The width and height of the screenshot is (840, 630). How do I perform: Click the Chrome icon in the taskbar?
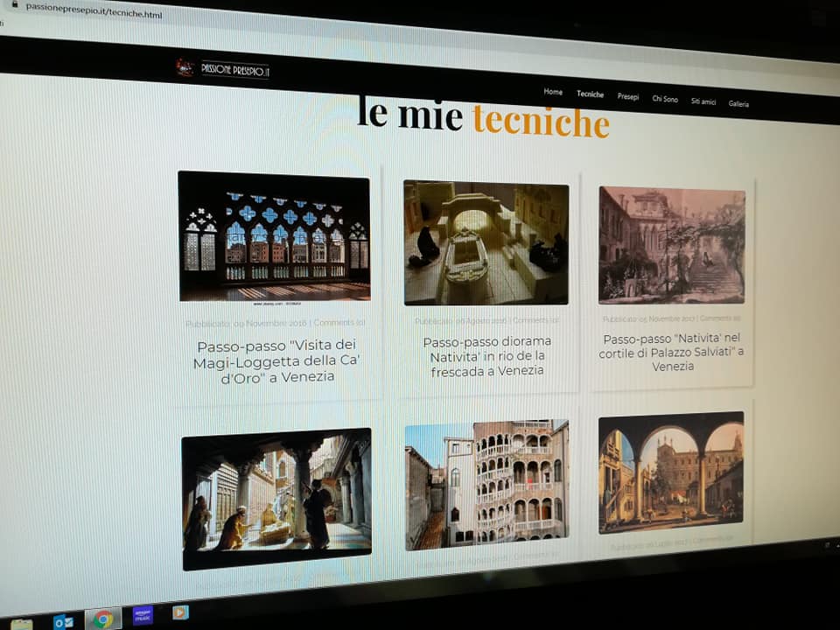103,619
